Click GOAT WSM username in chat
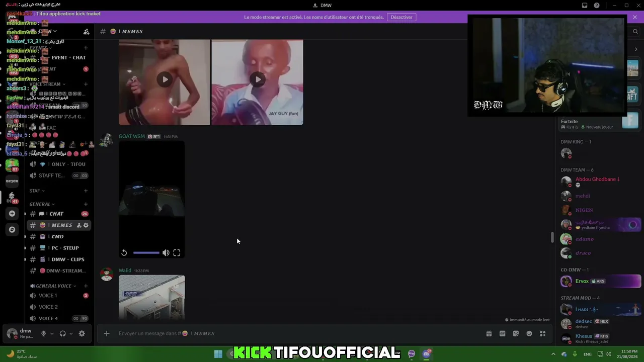The height and width of the screenshot is (362, 644). (132, 136)
